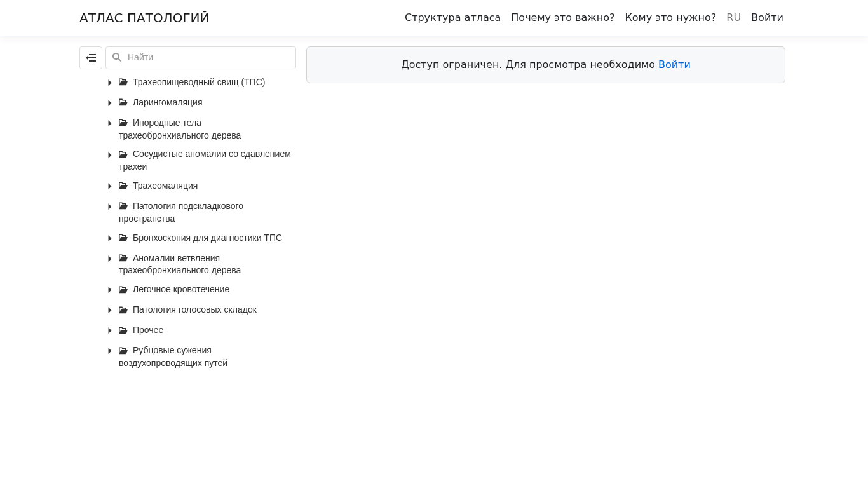Click АТЛАС ПАТОЛОГИЙ site title
Image resolution: width=868 pixels, height=488 pixels.
coord(144,18)
